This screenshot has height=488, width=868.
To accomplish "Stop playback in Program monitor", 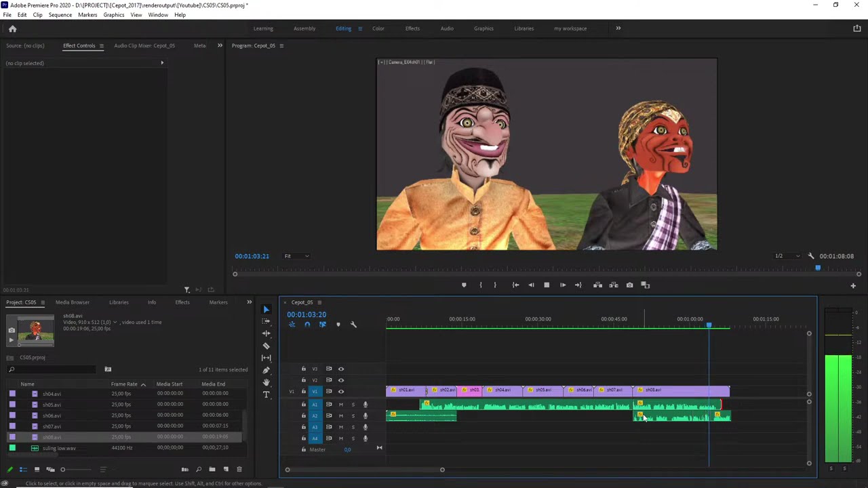I will point(547,285).
